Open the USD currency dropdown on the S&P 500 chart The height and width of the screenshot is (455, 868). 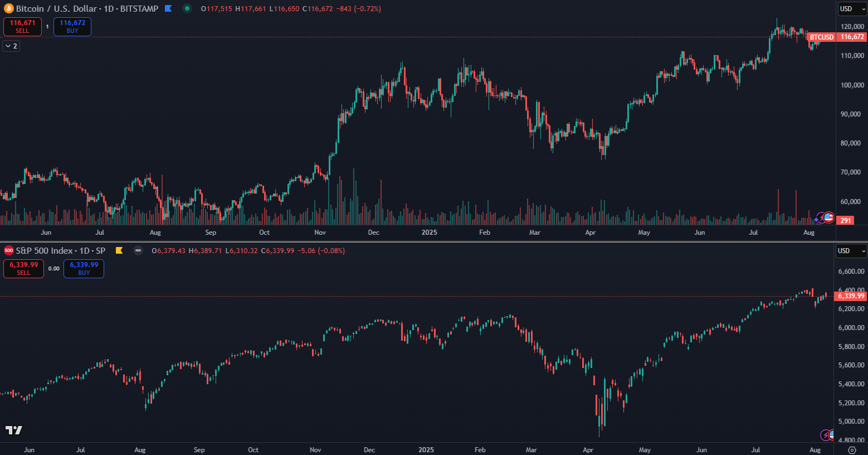coord(851,251)
